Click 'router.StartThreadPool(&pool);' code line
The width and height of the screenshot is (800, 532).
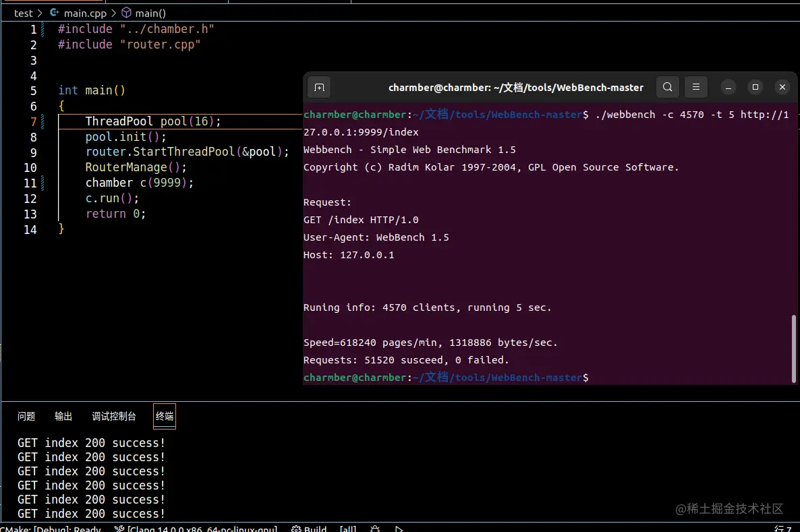tap(188, 152)
